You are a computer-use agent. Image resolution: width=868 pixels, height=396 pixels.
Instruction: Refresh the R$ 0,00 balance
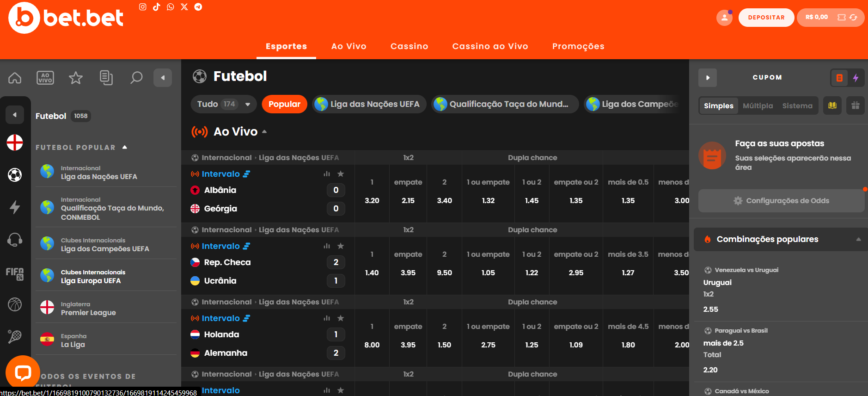coord(853,17)
